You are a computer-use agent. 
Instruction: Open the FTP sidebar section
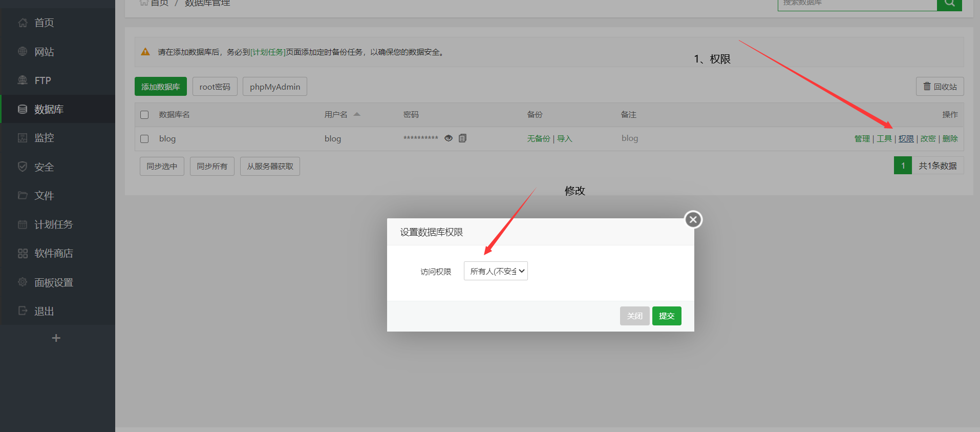(x=57, y=80)
